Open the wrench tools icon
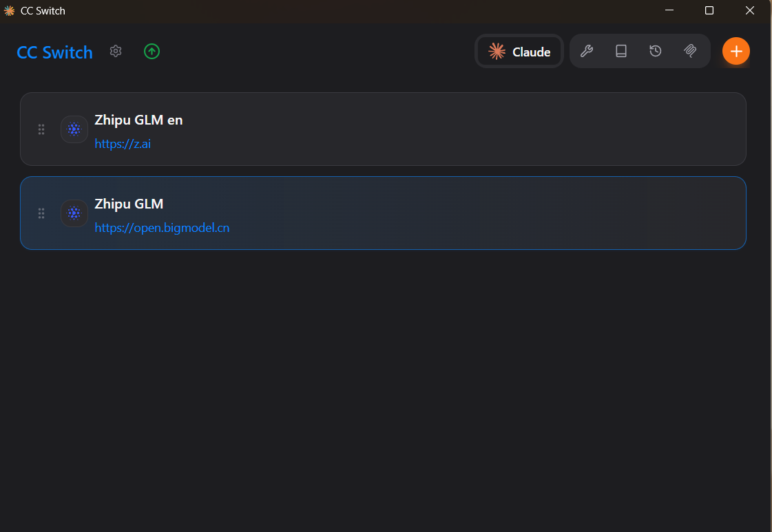 [x=587, y=51]
